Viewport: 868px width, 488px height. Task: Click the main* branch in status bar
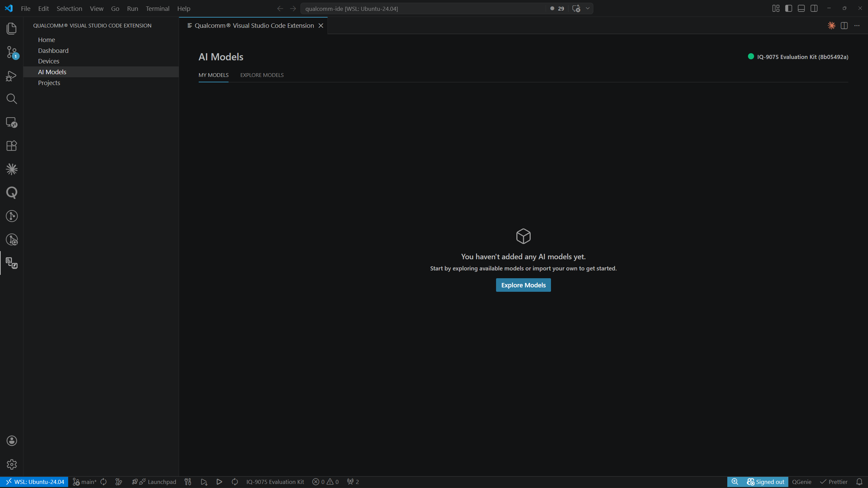click(85, 482)
